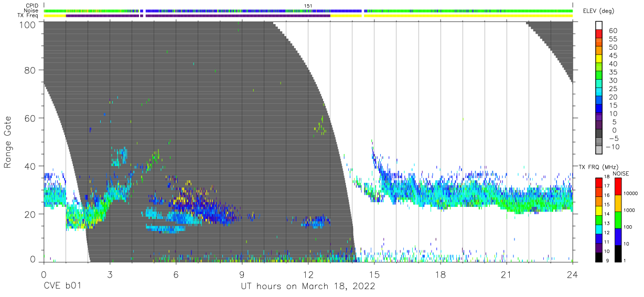Click the purple portion of TX Freq top bar
Screen dimensions: 644x297
tap(198, 16)
